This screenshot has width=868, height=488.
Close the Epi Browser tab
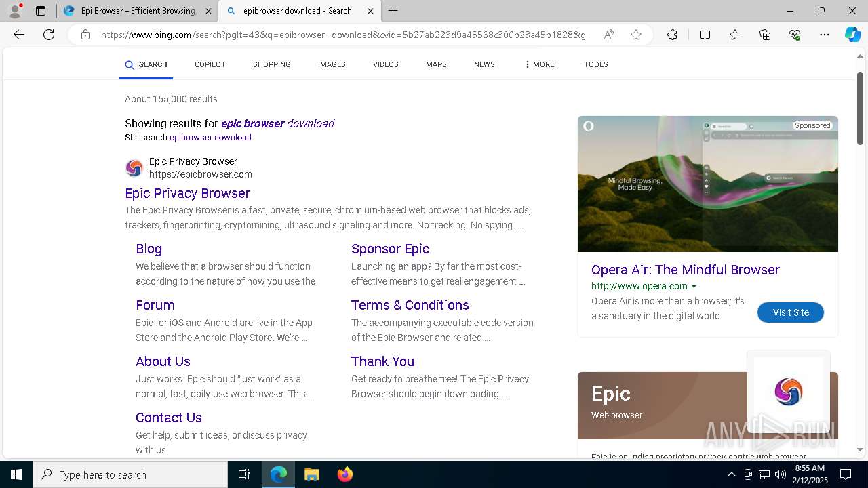pyautogui.click(x=208, y=11)
